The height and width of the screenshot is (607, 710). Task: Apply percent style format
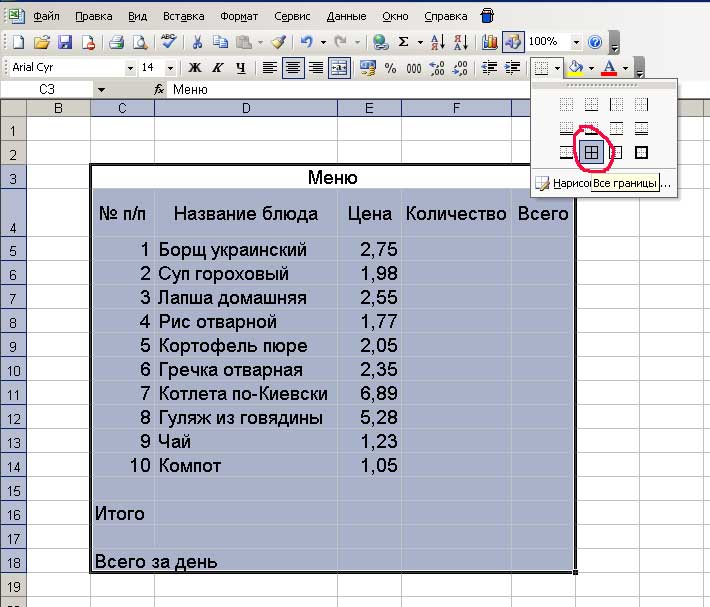coord(389,68)
